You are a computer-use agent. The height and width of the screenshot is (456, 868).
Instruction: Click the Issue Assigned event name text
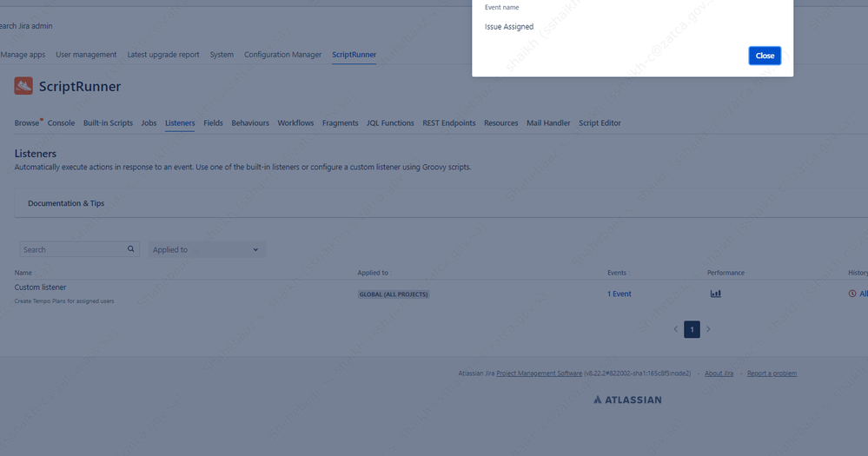(x=509, y=27)
